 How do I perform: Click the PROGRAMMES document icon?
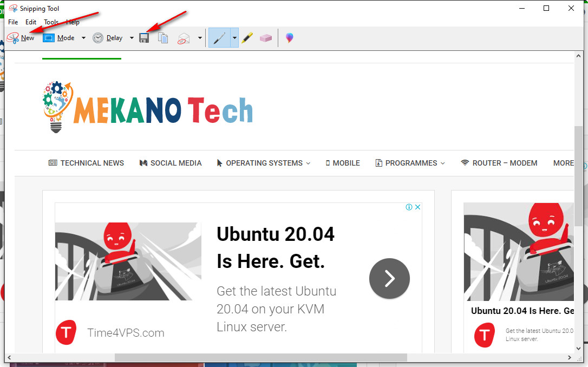click(x=379, y=163)
